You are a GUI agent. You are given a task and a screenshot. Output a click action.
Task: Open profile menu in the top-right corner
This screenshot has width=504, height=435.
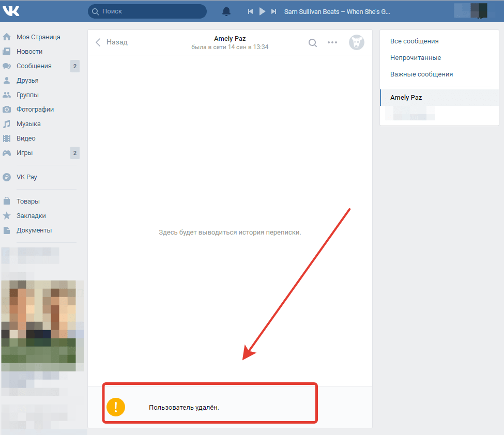(471, 11)
